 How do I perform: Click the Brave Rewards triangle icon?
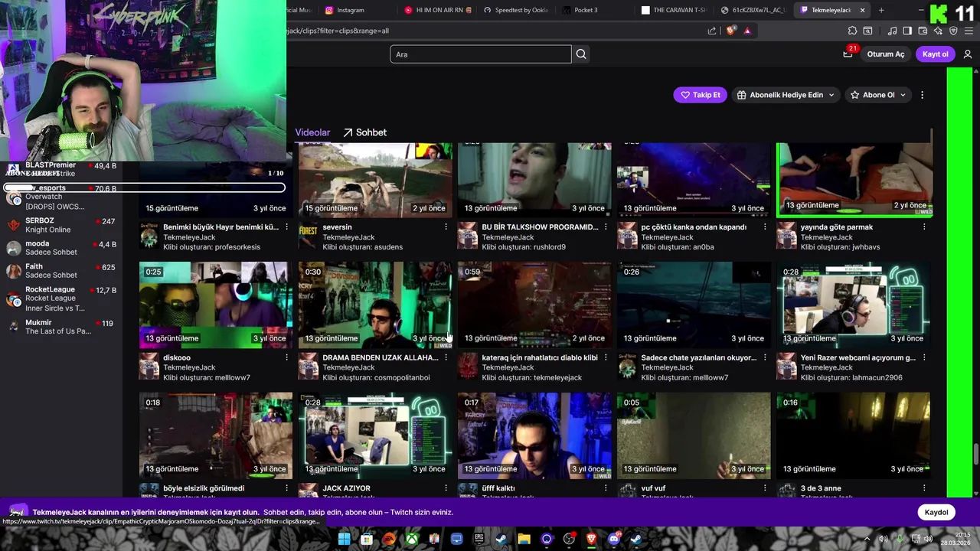tap(747, 31)
